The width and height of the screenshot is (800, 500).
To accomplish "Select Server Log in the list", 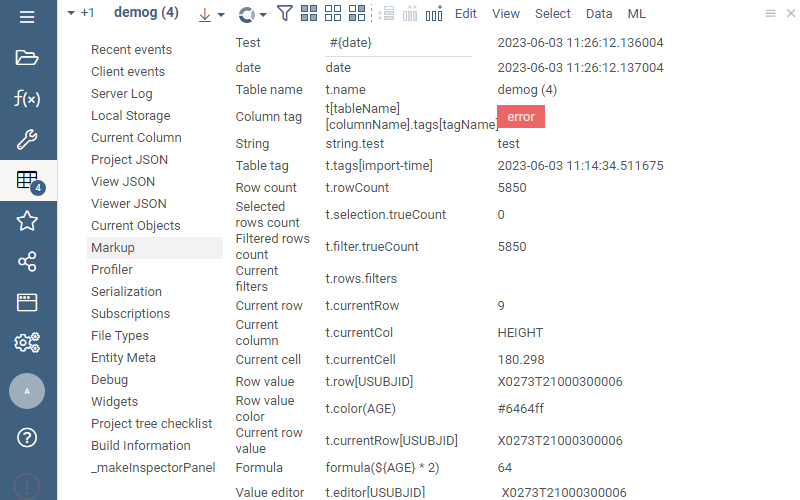I will [121, 94].
